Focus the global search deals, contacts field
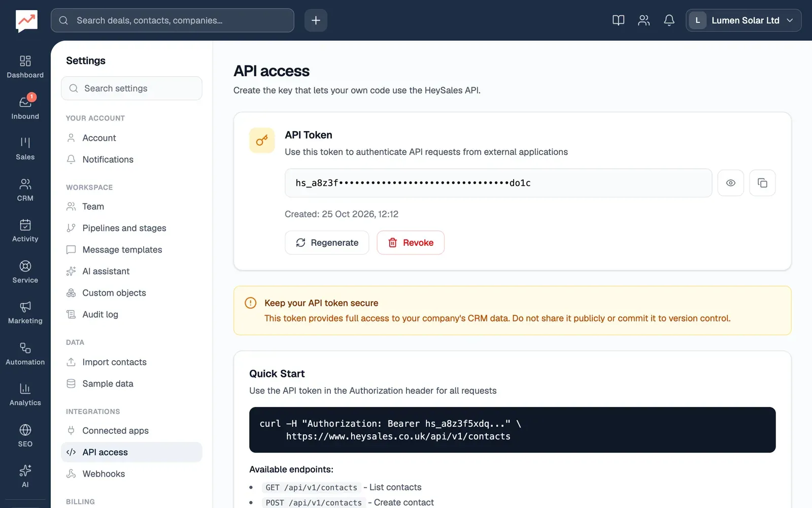Image resolution: width=812 pixels, height=508 pixels. coord(173,20)
